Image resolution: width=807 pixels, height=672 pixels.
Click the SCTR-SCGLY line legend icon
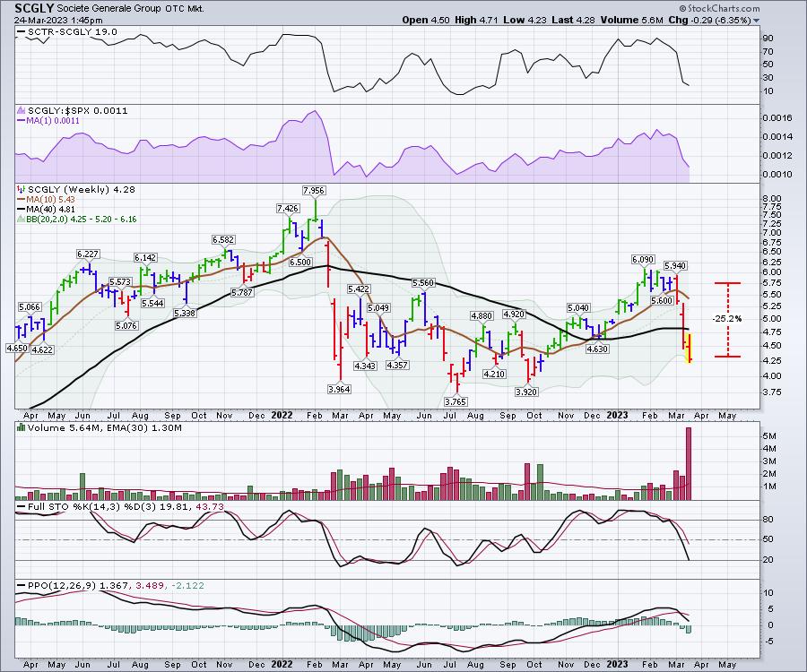22,32
